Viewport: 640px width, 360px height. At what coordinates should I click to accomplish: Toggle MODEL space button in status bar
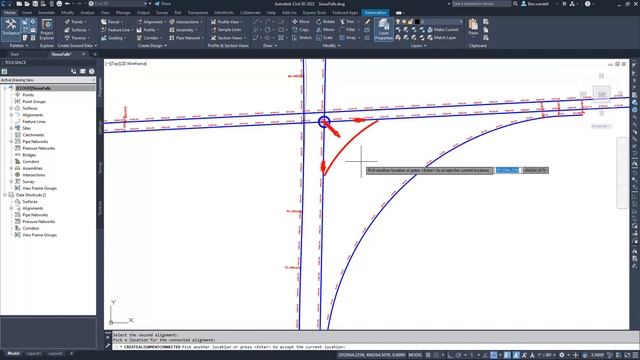[415, 355]
